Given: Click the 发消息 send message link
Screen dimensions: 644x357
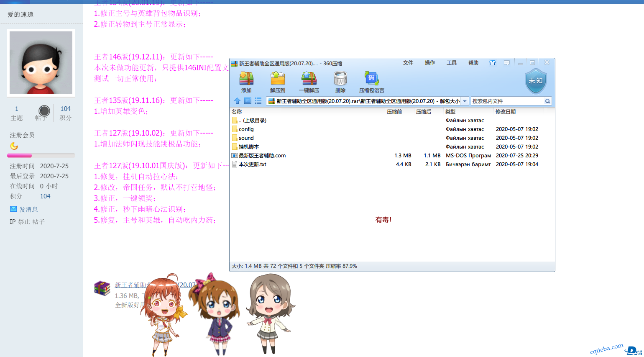Looking at the screenshot, I should point(28,209).
